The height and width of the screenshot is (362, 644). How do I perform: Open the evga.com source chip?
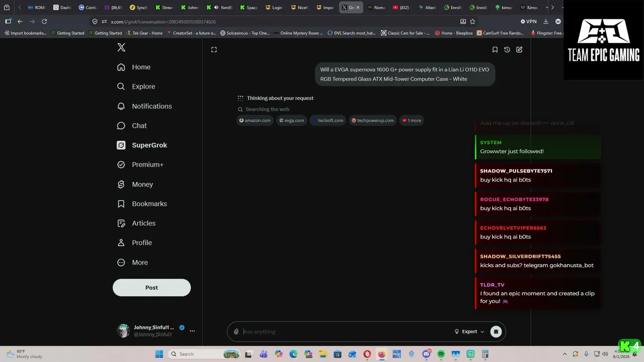point(292,120)
